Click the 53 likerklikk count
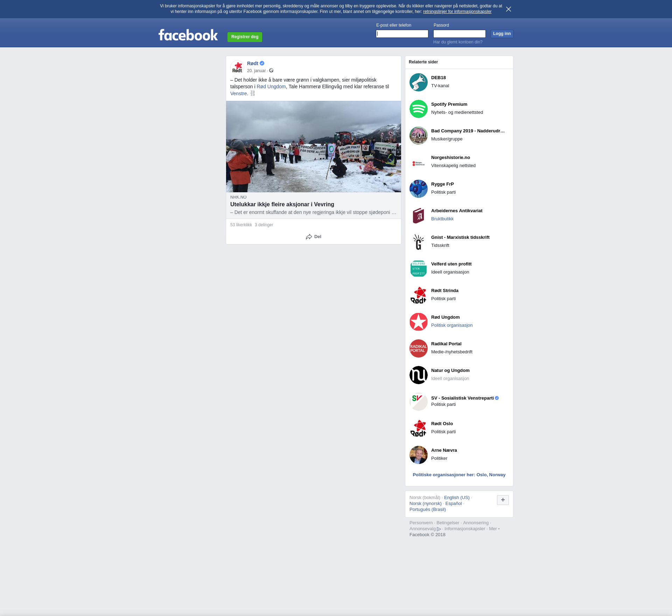The height and width of the screenshot is (616, 672). coord(241,225)
